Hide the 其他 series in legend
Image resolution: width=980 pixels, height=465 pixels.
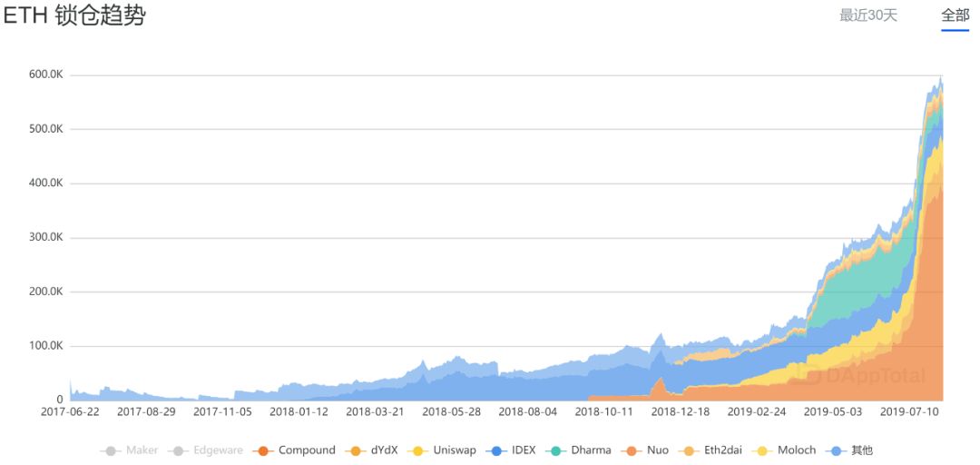click(848, 450)
